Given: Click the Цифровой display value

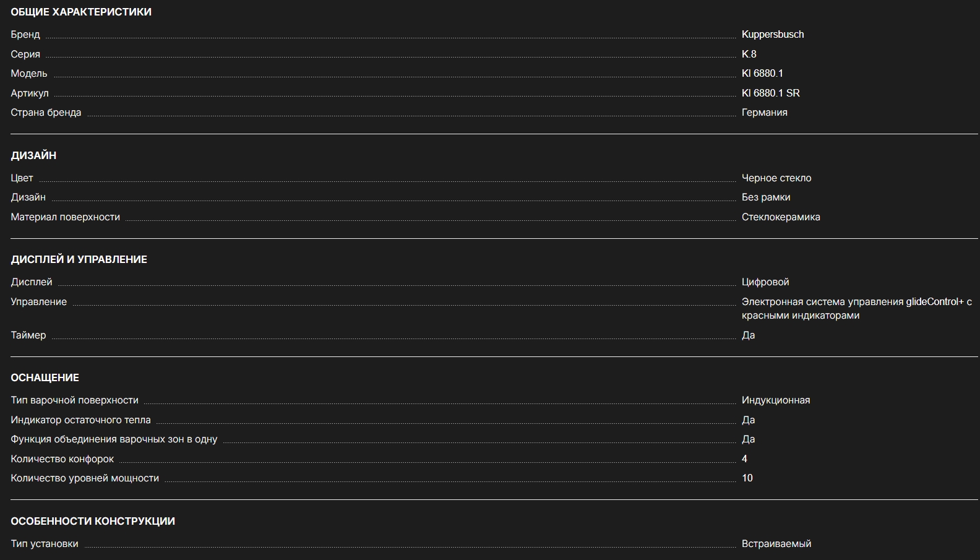Looking at the screenshot, I should [765, 282].
